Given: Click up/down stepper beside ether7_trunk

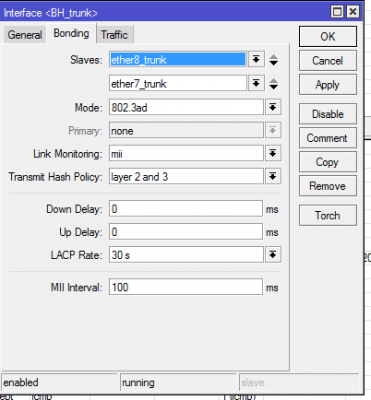Looking at the screenshot, I should pos(274,84).
